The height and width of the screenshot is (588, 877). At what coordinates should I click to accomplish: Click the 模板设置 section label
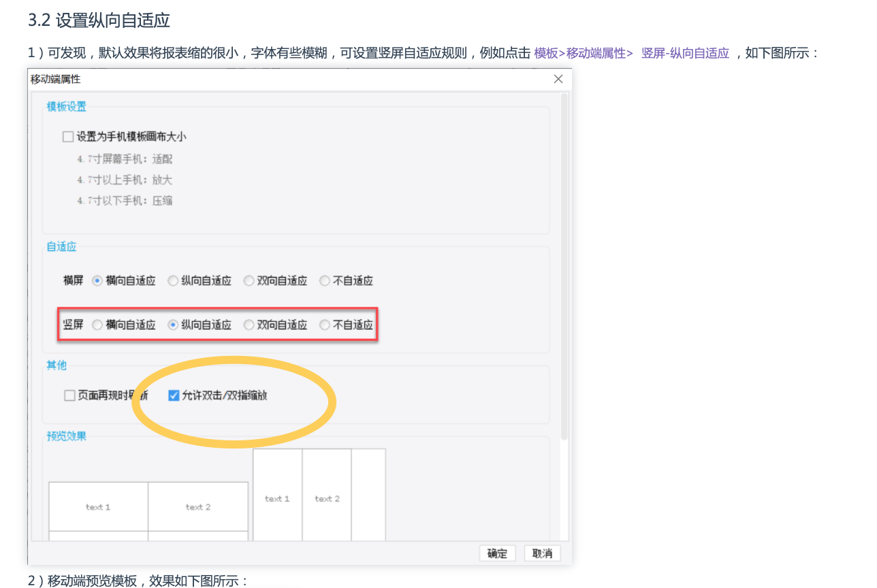[x=67, y=106]
